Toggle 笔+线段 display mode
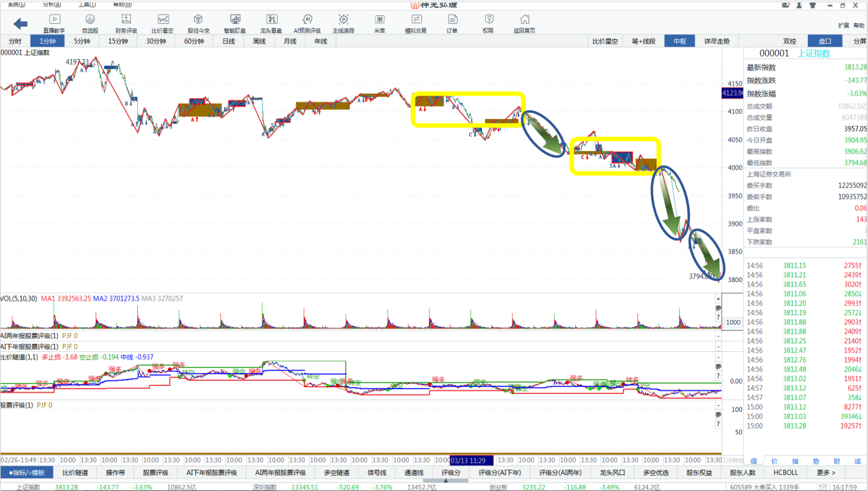The height and width of the screenshot is (491, 868). click(x=643, y=41)
